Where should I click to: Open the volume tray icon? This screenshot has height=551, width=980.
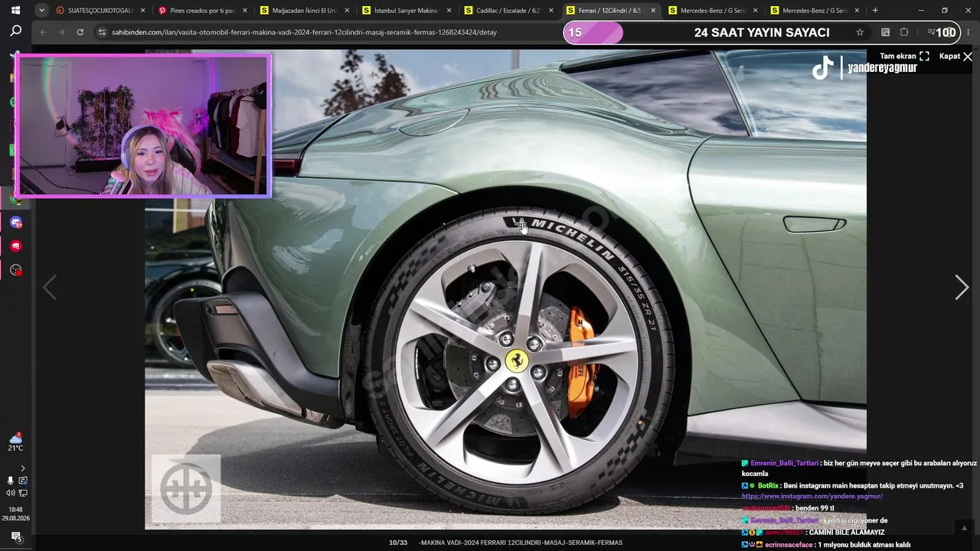coord(10,493)
